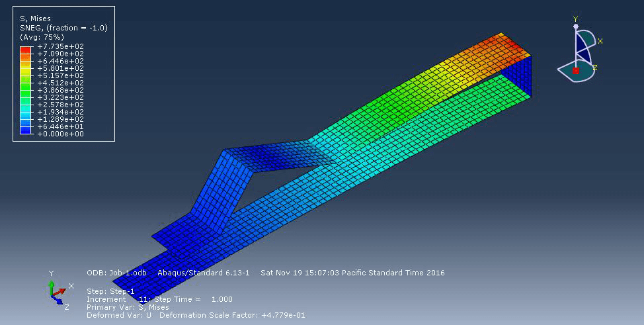Select the X label on the 3D compass
The height and width of the screenshot is (325, 644).
[600, 41]
